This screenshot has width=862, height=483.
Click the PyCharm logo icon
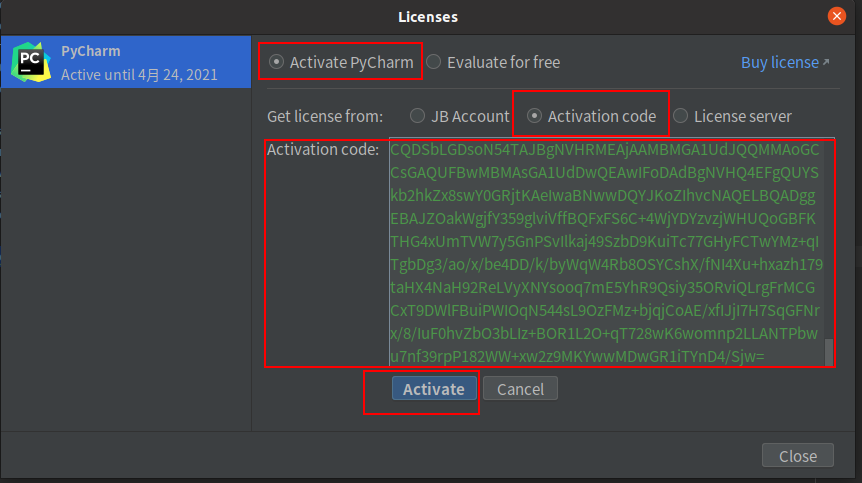click(x=31, y=62)
